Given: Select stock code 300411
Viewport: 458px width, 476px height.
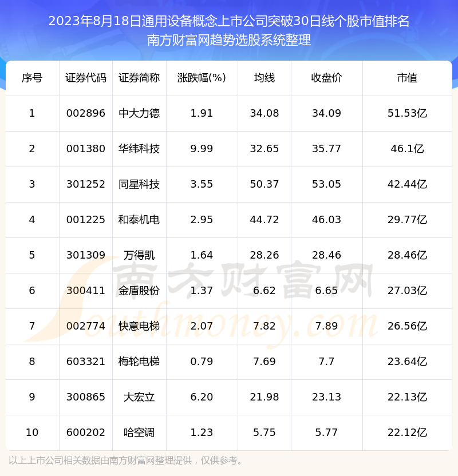Looking at the screenshot, I should [86, 291].
